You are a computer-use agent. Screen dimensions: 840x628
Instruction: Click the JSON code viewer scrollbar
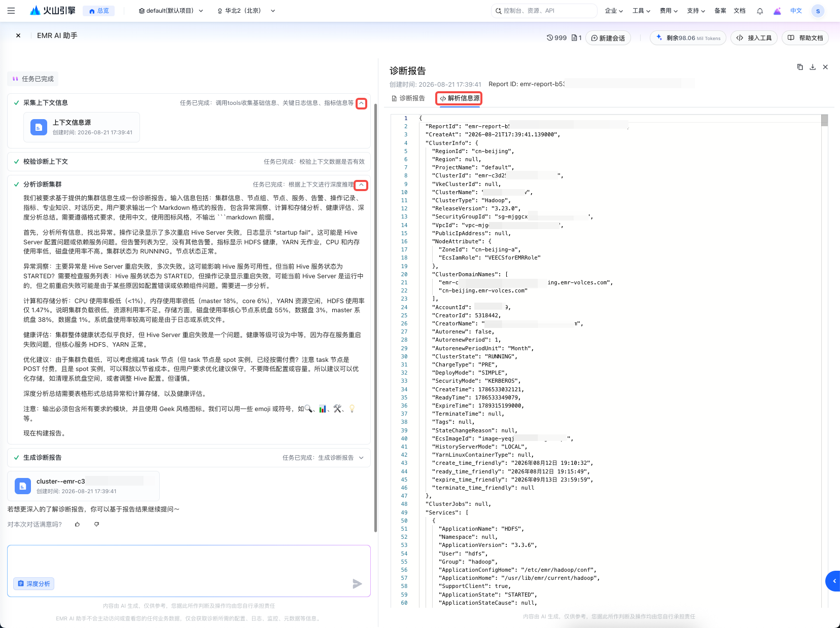pyautogui.click(x=825, y=121)
